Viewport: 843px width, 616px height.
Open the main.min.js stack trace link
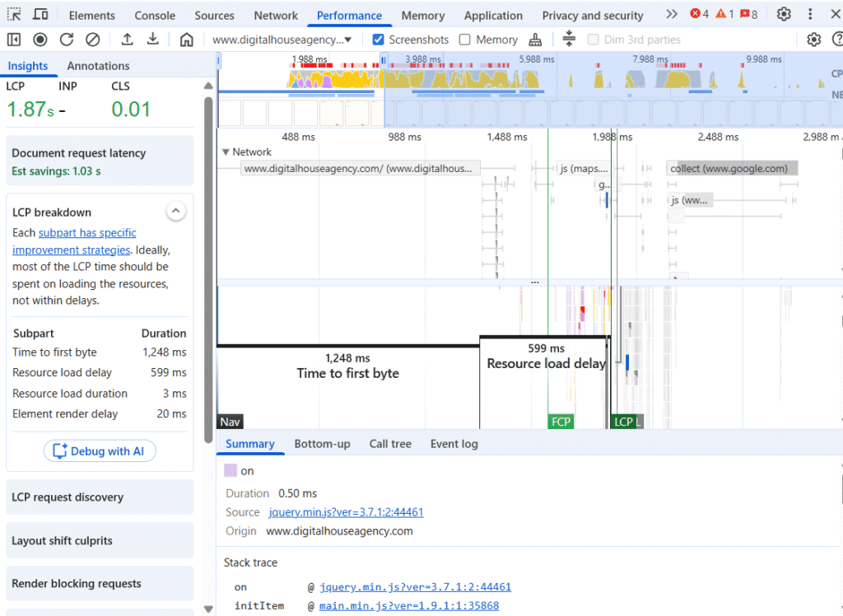click(409, 606)
